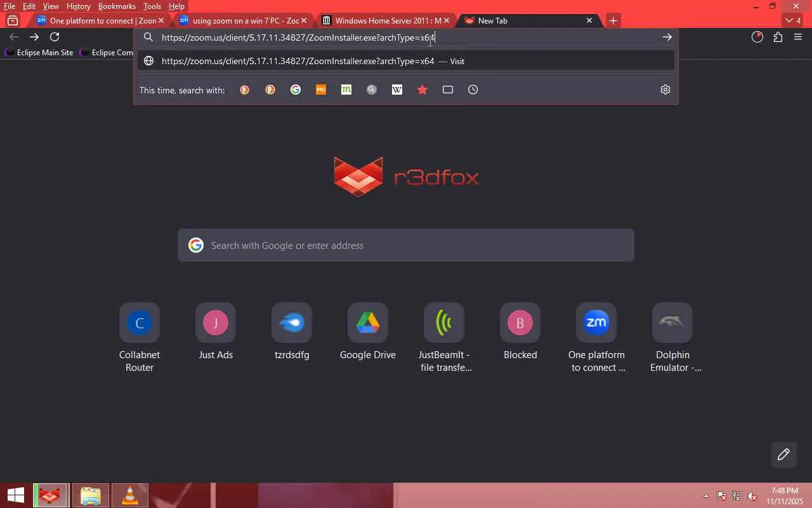Search this time in open Tabs
Screen dimensions: 812x508
[x=448, y=90]
